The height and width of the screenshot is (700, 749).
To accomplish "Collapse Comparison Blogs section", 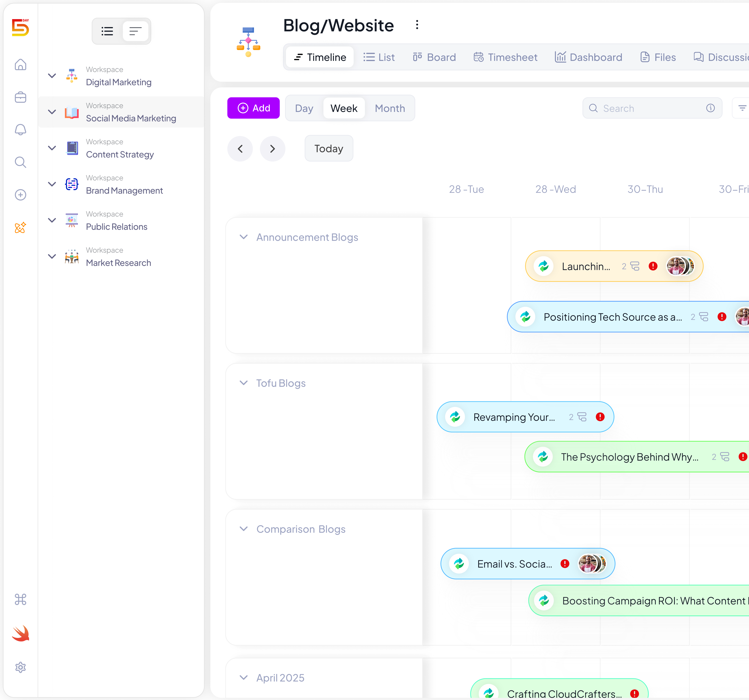I will [x=244, y=529].
